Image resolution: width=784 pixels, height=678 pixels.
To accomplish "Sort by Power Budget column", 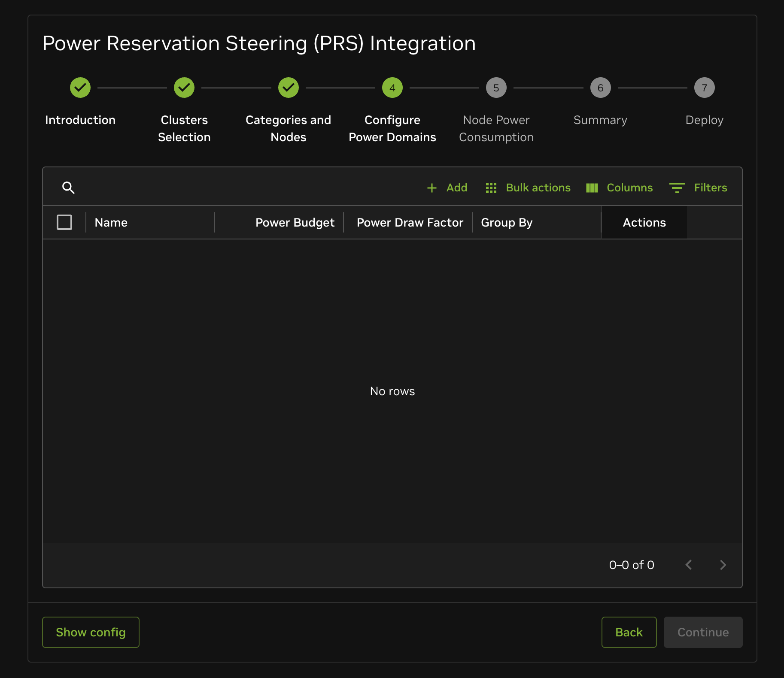I will [x=295, y=222].
